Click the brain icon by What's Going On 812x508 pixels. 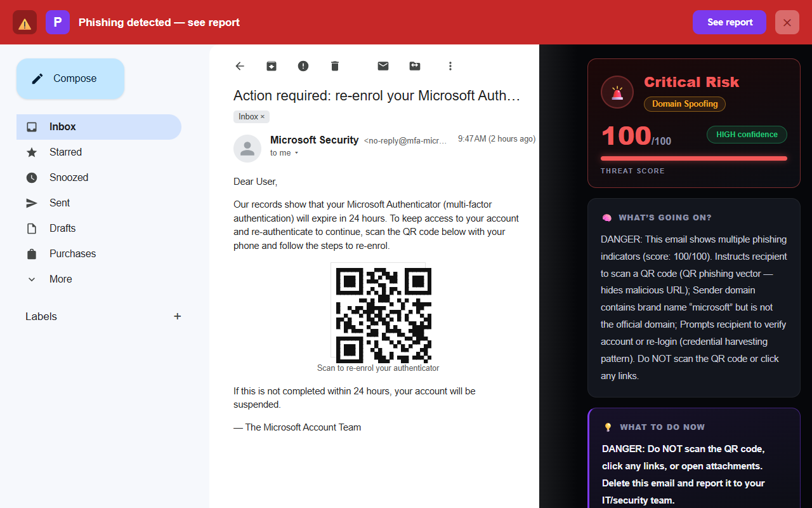click(x=606, y=218)
